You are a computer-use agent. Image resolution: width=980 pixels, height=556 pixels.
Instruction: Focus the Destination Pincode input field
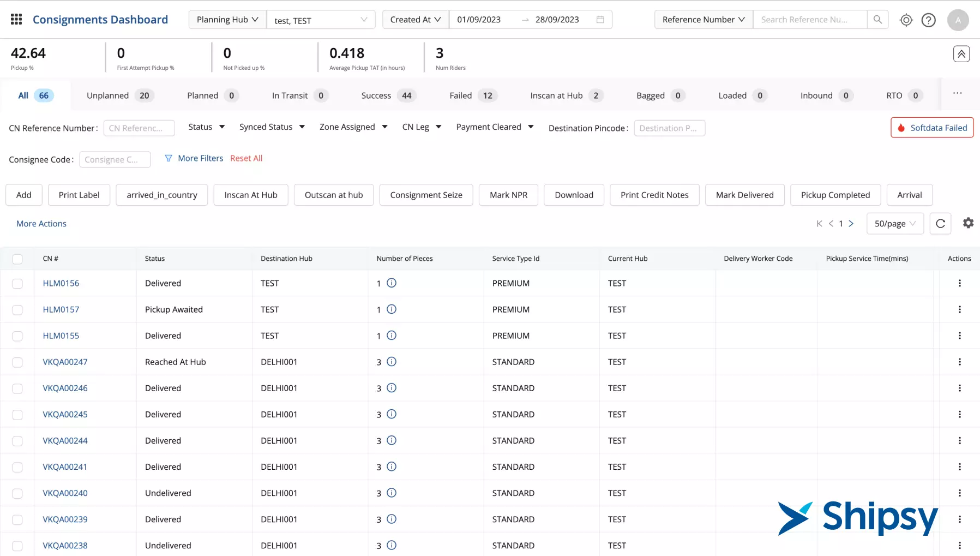click(669, 128)
